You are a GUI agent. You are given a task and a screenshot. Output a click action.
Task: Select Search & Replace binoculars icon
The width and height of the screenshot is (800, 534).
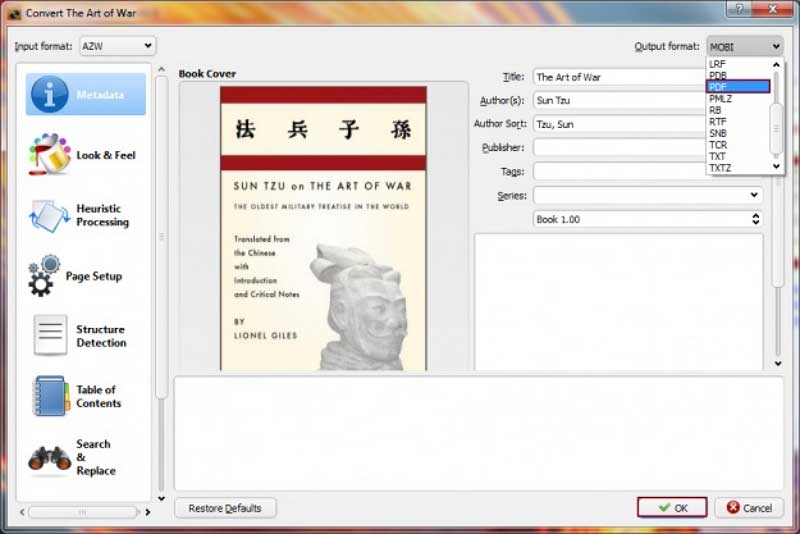[49, 457]
